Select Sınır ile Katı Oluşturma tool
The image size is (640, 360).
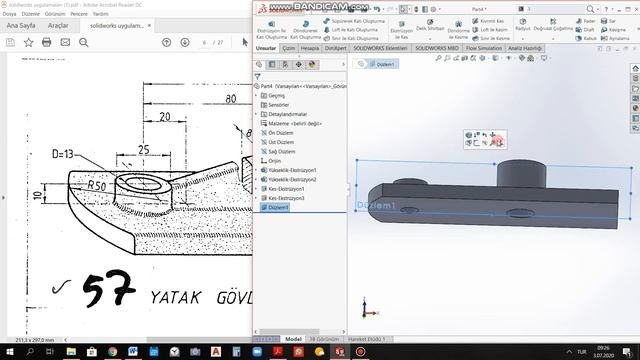(x=351, y=38)
